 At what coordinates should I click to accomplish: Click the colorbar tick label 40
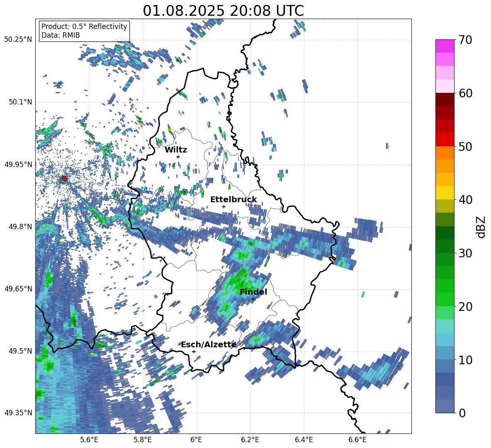[465, 200]
